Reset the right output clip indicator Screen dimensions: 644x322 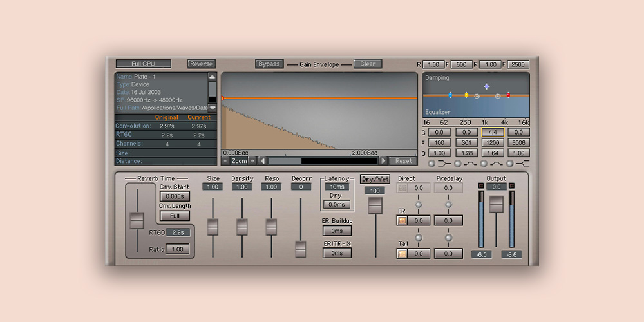tap(512, 186)
